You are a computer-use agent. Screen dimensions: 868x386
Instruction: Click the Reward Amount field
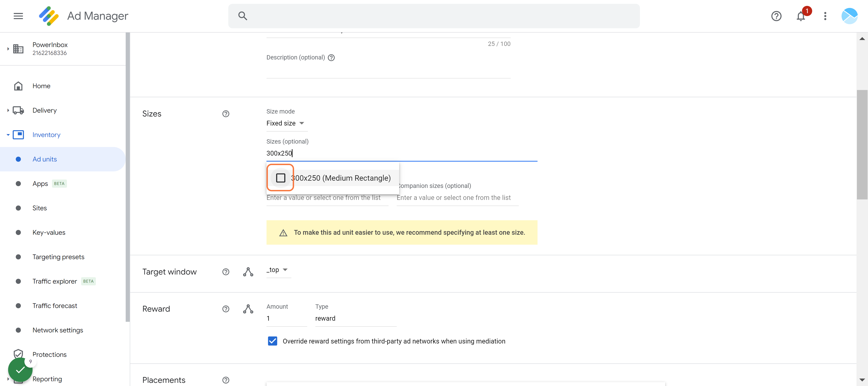(x=286, y=319)
